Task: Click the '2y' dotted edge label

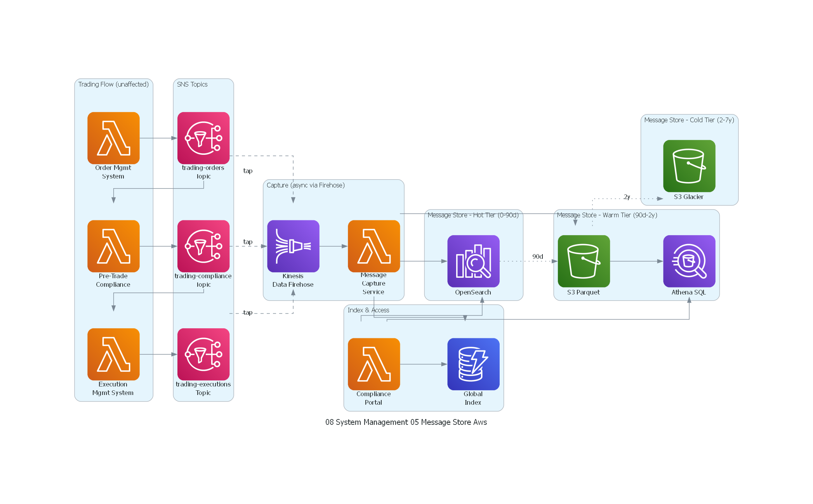Action: 627,197
